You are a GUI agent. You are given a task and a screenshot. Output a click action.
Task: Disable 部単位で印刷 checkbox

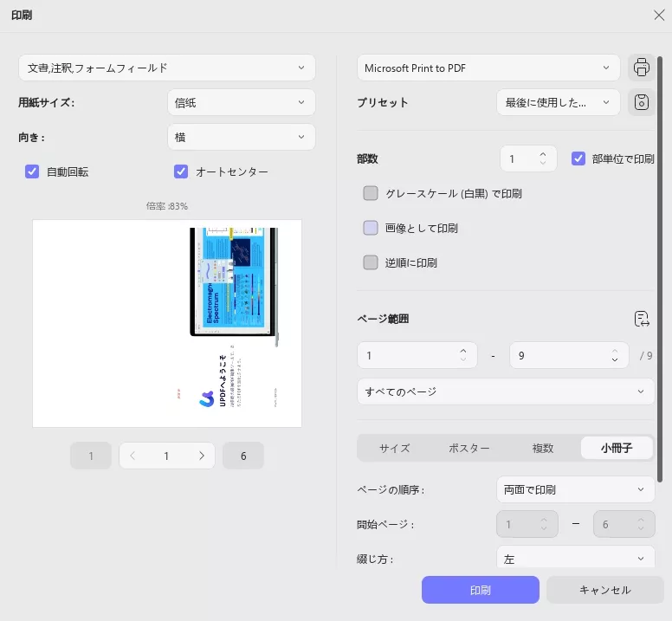click(578, 158)
